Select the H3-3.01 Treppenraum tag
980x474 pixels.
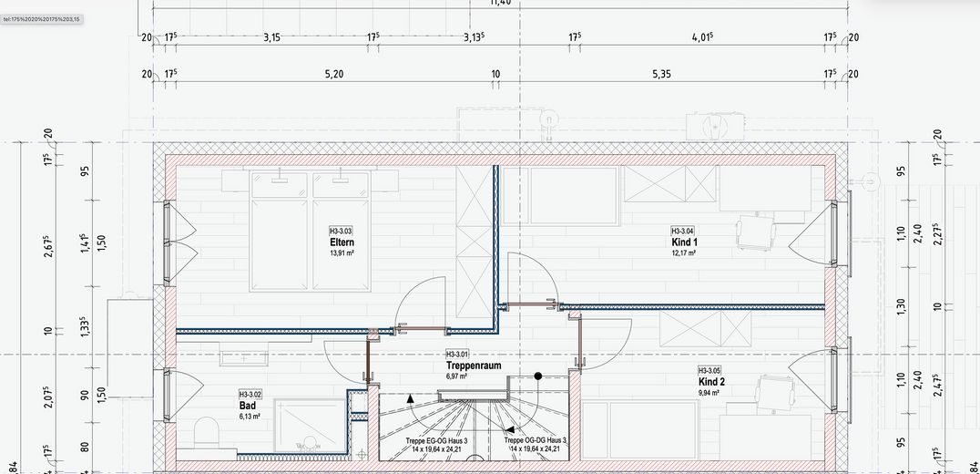click(x=458, y=354)
